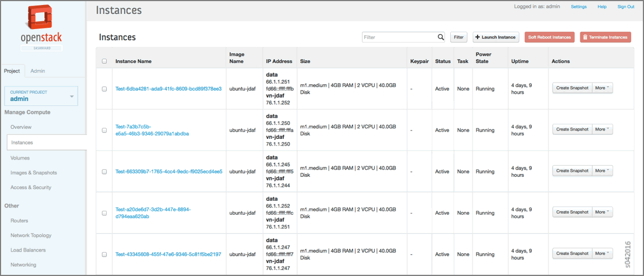The height and width of the screenshot is (276, 644).
Task: Click Soft Reboot Instances button
Action: click(x=550, y=37)
